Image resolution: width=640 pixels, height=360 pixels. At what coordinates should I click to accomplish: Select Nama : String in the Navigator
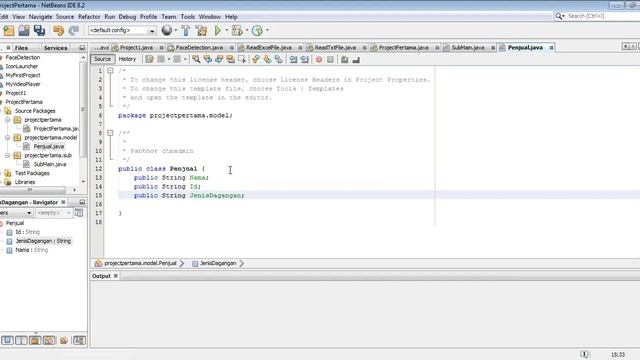(31, 250)
